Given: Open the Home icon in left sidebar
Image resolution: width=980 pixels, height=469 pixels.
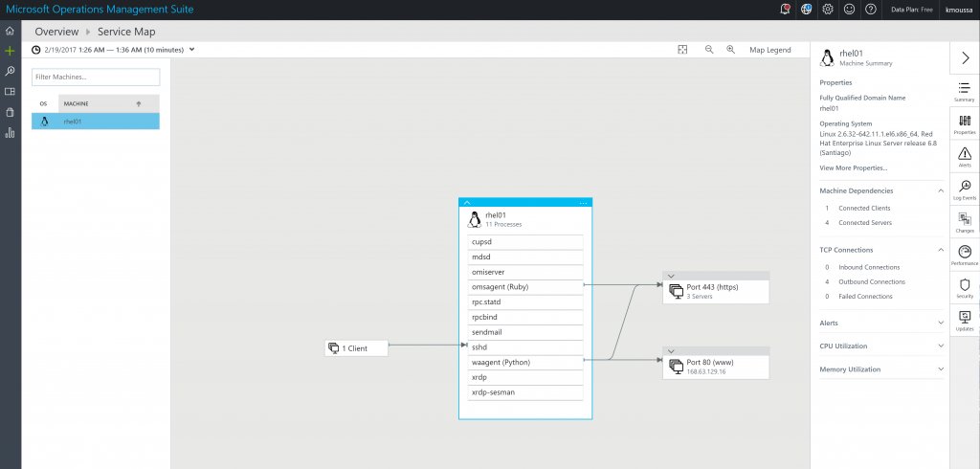Looking at the screenshot, I should 10,31.
